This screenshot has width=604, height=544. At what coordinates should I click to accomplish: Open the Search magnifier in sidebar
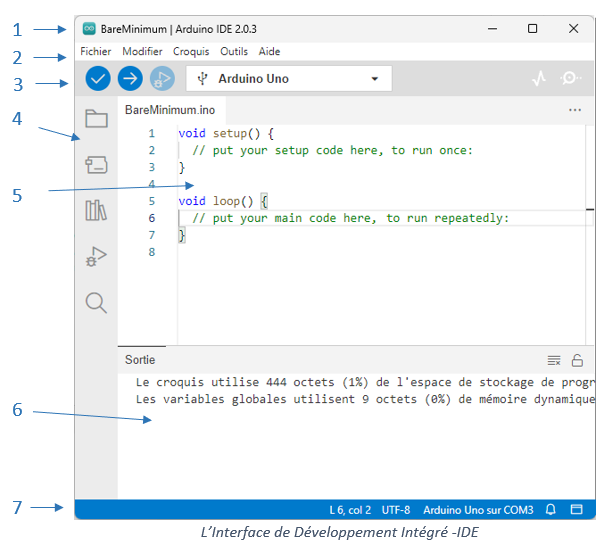click(96, 303)
